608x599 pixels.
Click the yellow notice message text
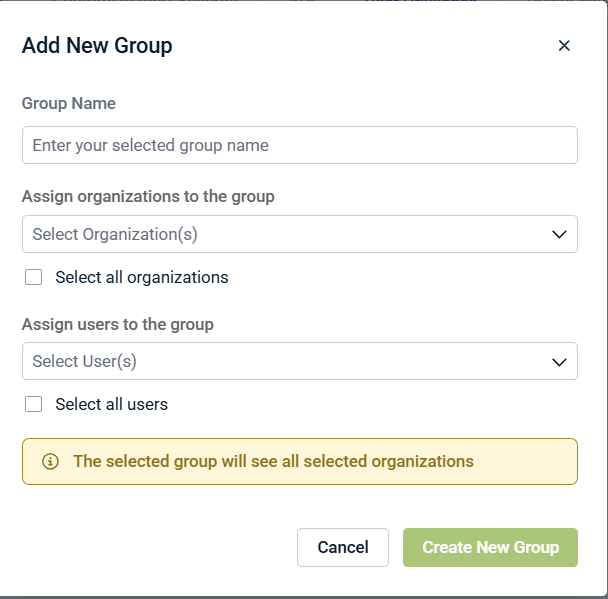(273, 461)
